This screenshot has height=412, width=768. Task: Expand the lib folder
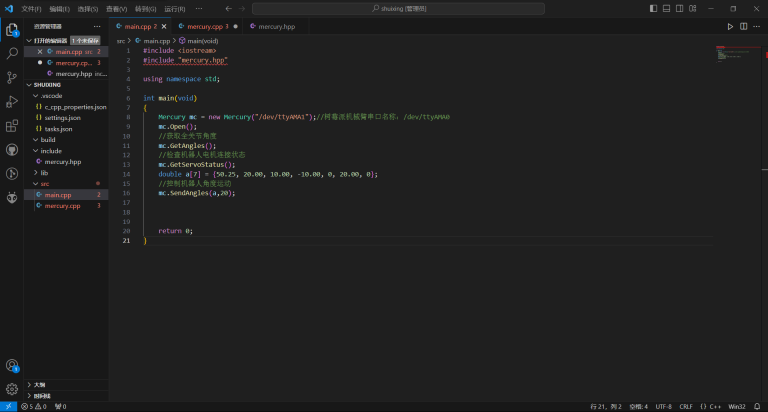44,173
